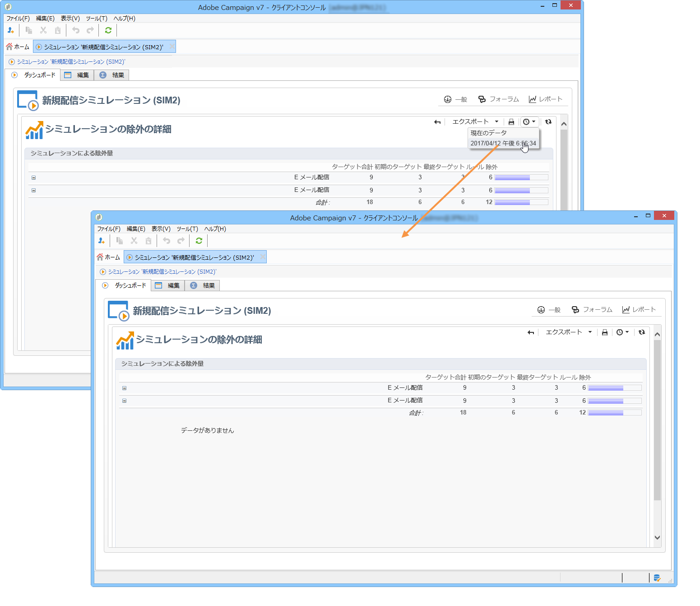Click the フォーラム link in front window
The height and width of the screenshot is (606, 700).
click(592, 310)
